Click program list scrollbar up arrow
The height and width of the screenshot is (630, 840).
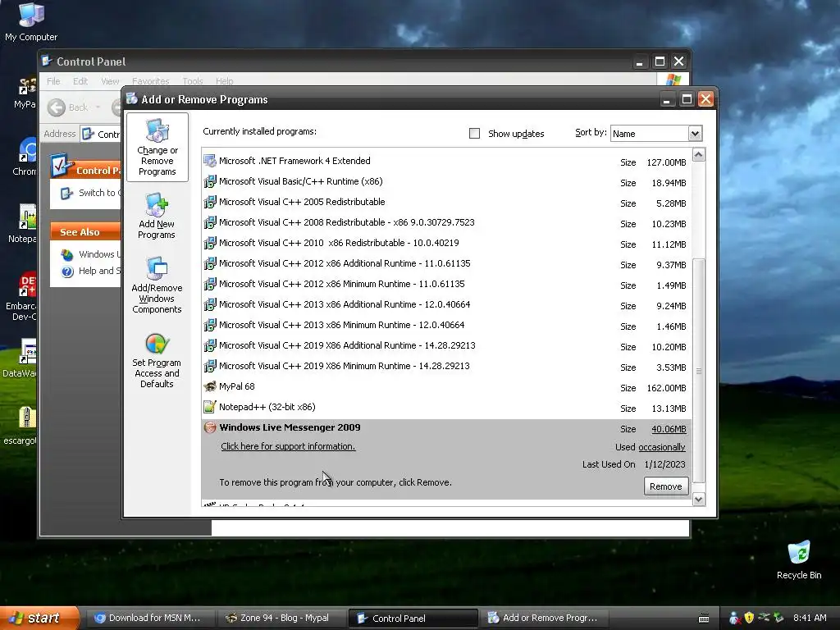point(699,155)
